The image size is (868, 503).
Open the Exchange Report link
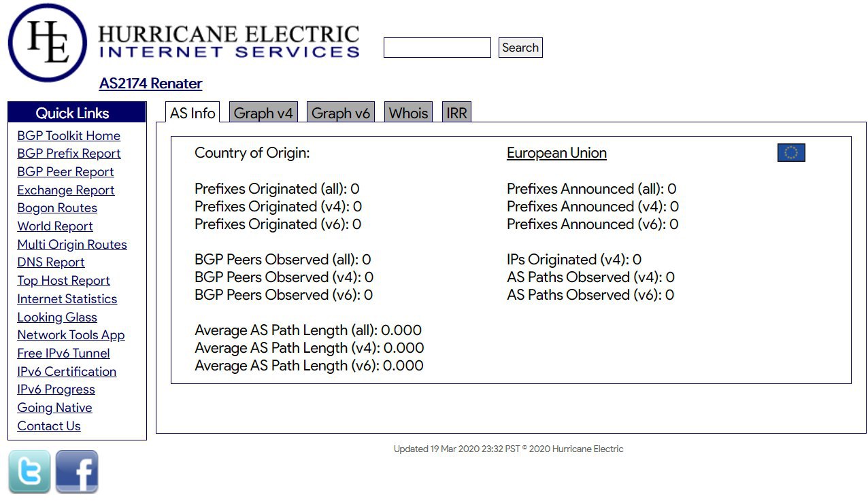(66, 190)
